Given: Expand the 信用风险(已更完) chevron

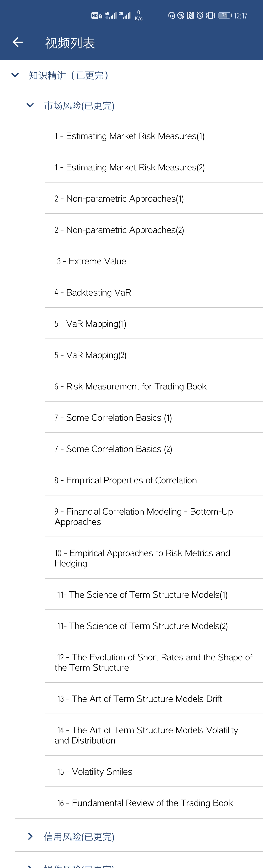Looking at the screenshot, I should (30, 836).
